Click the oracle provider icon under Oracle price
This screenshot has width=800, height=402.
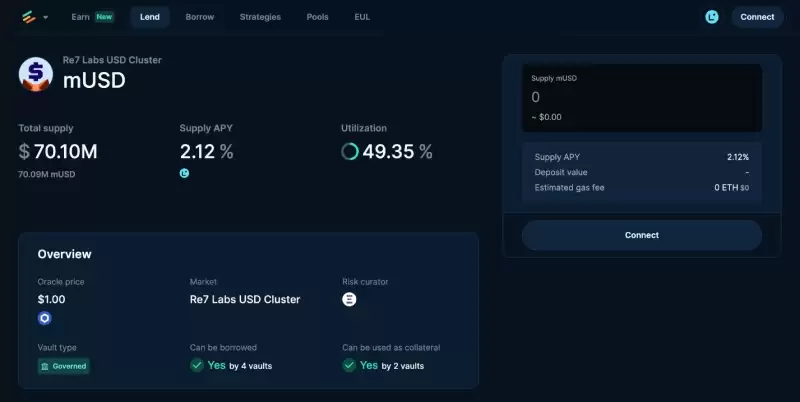45,318
